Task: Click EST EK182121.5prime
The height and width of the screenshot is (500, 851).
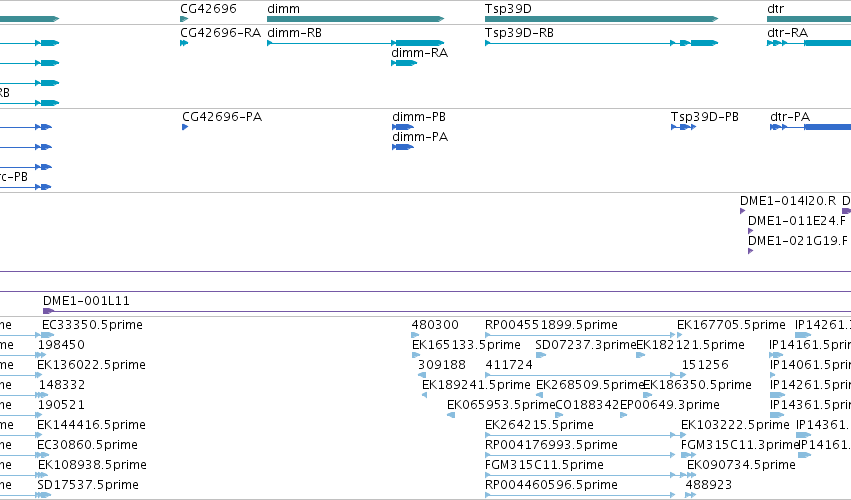Action: click(690, 345)
